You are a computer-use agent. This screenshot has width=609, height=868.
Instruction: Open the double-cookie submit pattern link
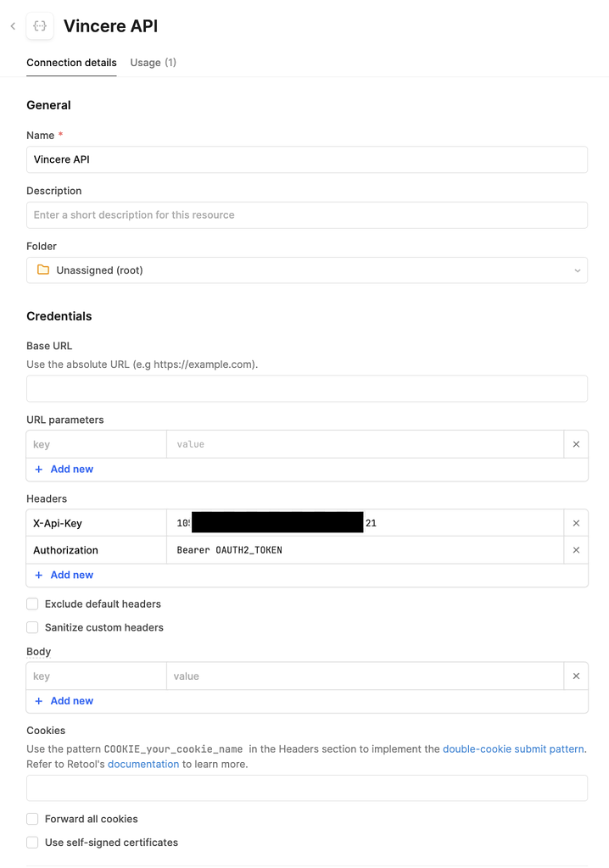tap(513, 748)
